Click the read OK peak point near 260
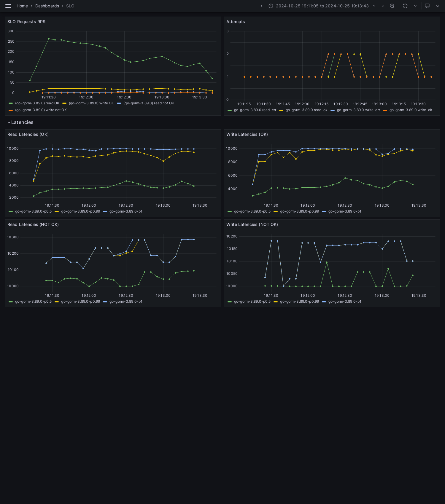The height and width of the screenshot is (504, 445). coord(49,39)
